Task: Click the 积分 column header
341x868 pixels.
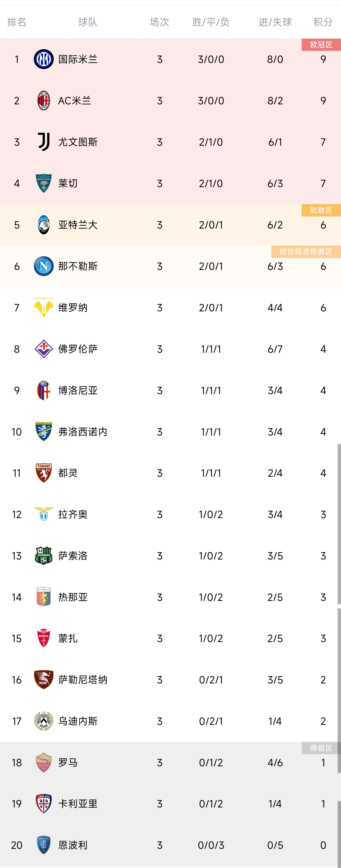Action: 323,22
